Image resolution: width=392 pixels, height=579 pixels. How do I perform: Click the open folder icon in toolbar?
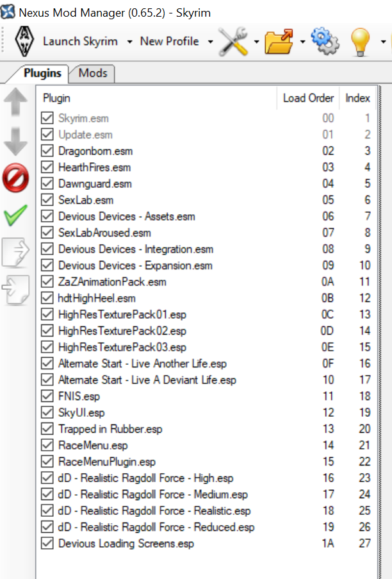(279, 41)
